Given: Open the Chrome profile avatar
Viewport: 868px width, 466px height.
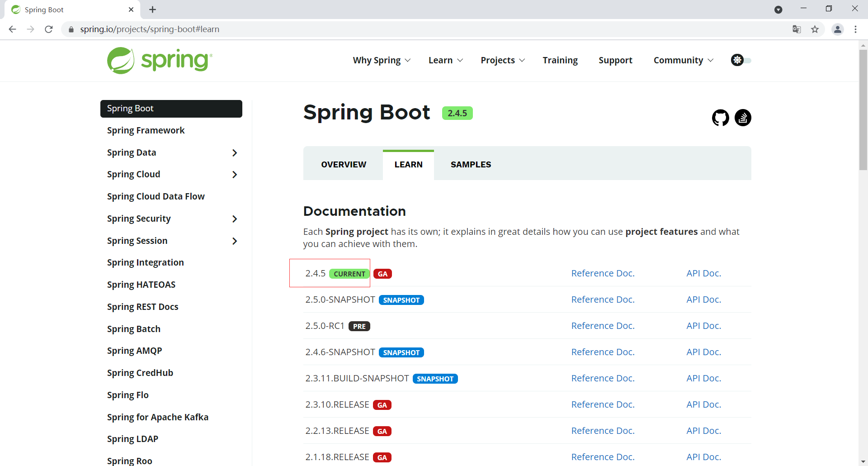Looking at the screenshot, I should tap(838, 29).
